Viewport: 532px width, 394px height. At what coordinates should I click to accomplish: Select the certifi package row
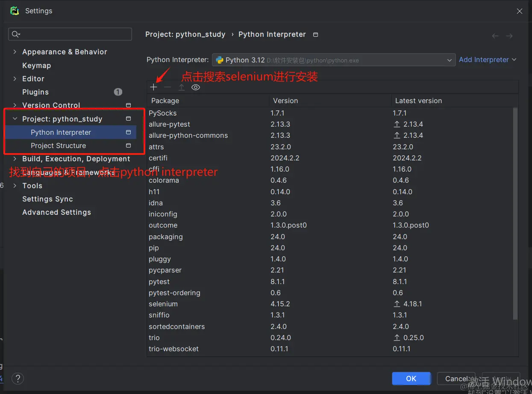(x=329, y=158)
